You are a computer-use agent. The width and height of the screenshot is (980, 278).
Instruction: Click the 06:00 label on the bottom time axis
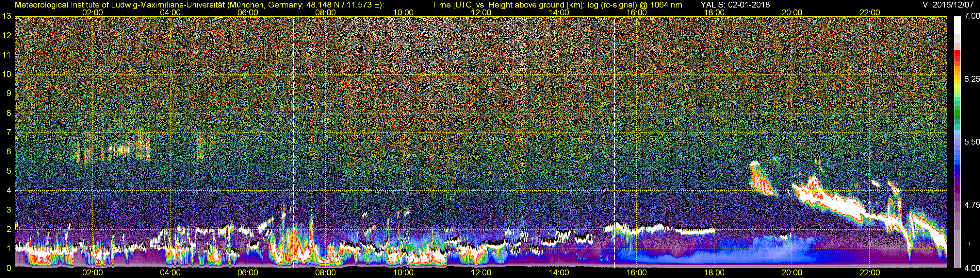tap(248, 273)
